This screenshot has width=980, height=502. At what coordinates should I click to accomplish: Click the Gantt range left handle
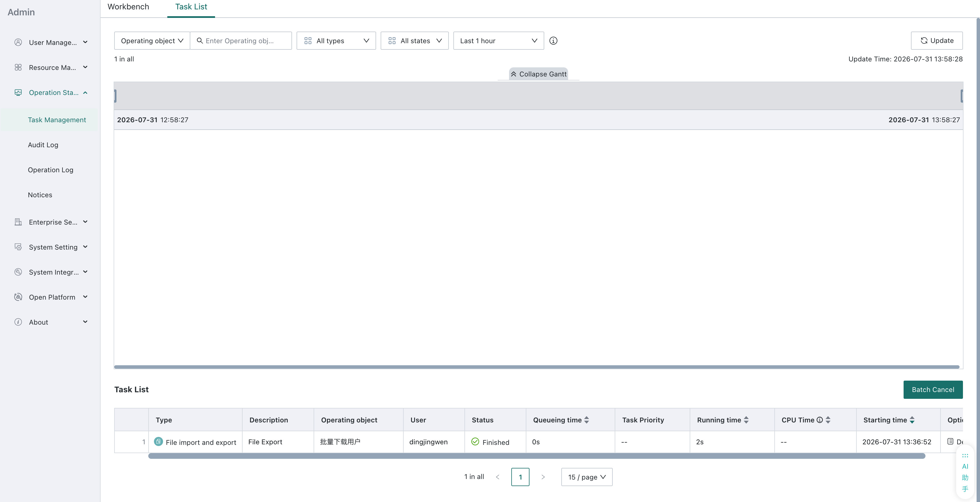click(115, 96)
